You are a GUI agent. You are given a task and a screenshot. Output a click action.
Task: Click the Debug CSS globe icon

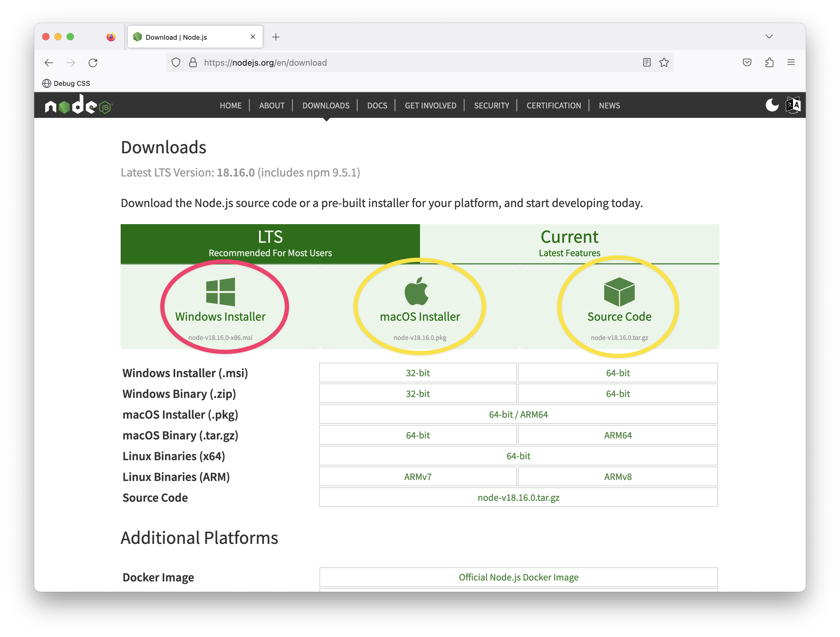point(46,83)
